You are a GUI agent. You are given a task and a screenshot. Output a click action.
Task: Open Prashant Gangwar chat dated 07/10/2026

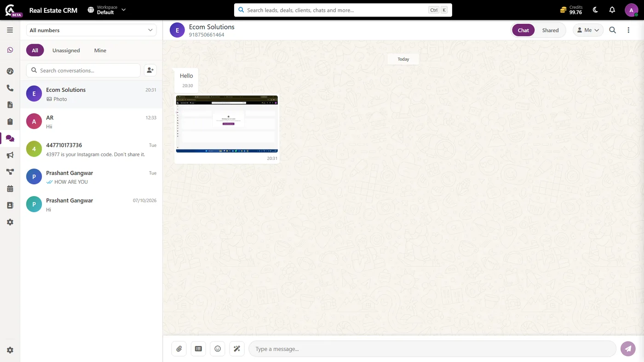[x=91, y=205]
